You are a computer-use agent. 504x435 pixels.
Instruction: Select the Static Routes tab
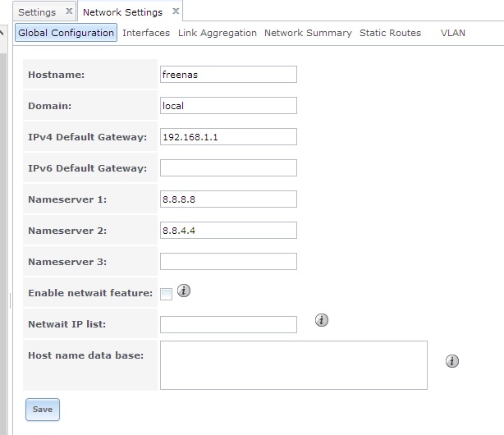click(390, 33)
